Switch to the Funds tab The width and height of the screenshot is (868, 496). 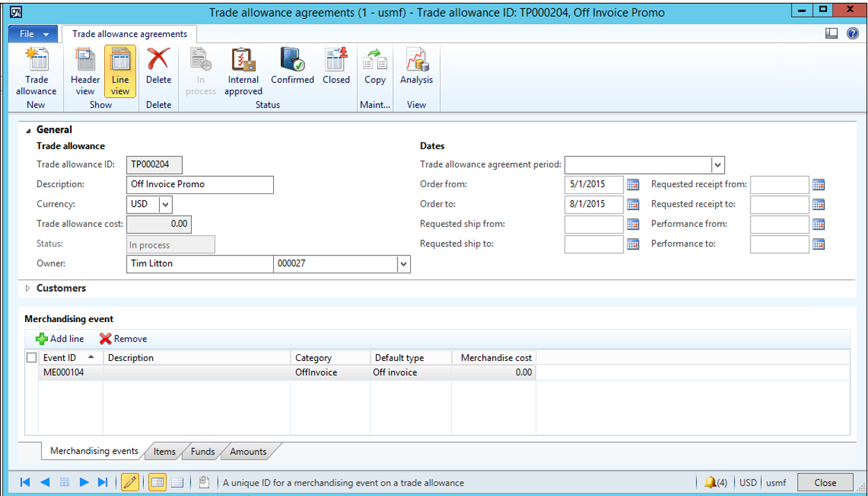[202, 451]
